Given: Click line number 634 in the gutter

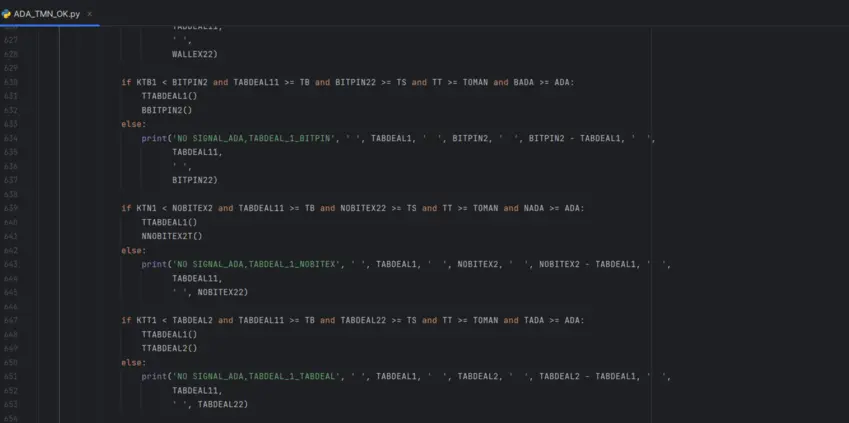Looking at the screenshot, I should point(11,138).
